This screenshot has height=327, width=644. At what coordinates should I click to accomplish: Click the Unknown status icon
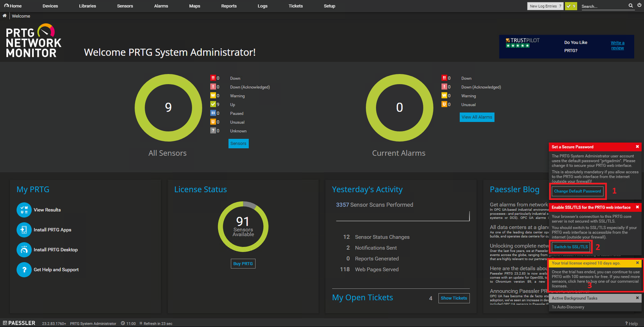213,130
